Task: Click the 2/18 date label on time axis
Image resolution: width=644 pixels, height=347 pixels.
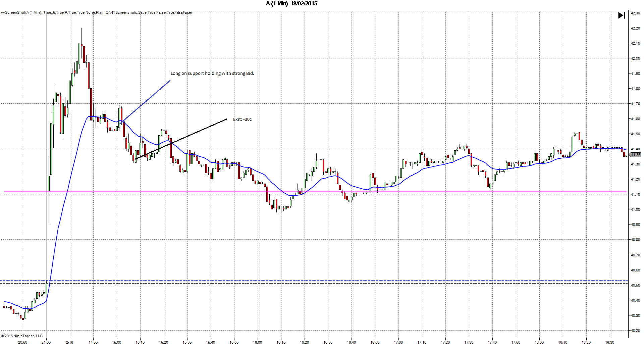Action: coord(70,342)
